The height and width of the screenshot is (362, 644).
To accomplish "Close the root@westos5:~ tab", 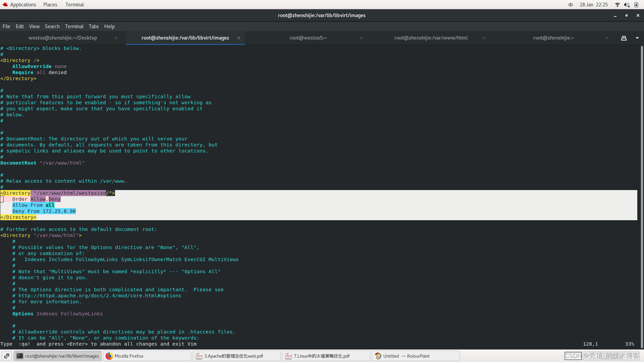I will coord(362,38).
